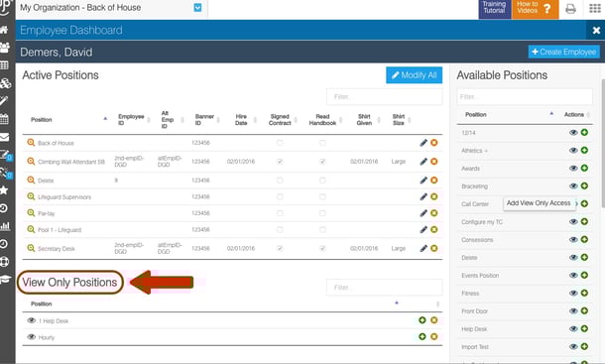605x364 pixels.
Task: Click the Active Positions filter field
Action: click(x=384, y=96)
